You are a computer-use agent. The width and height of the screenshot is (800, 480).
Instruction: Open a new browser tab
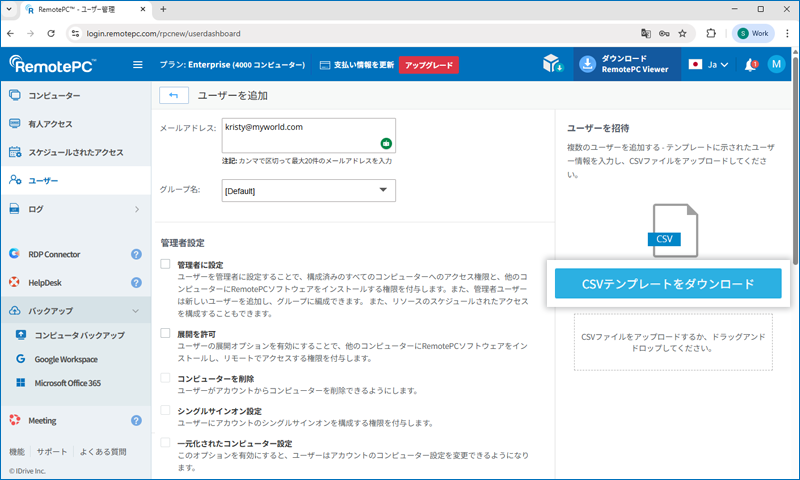(x=163, y=9)
